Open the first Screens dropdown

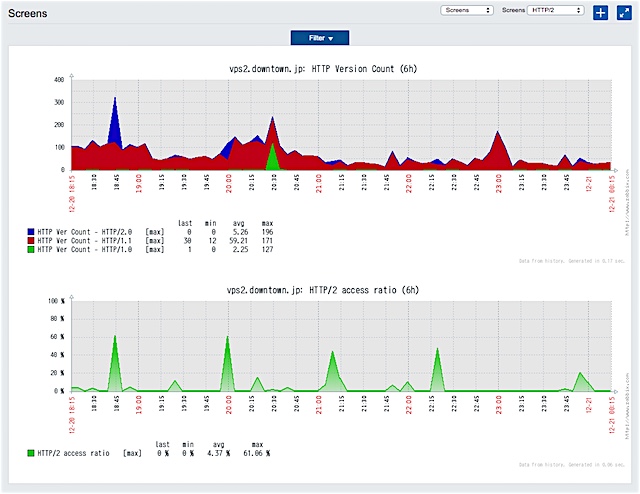[x=467, y=10]
